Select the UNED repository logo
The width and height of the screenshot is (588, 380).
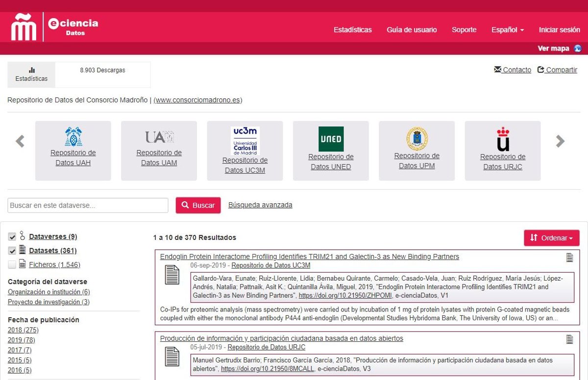(x=331, y=139)
